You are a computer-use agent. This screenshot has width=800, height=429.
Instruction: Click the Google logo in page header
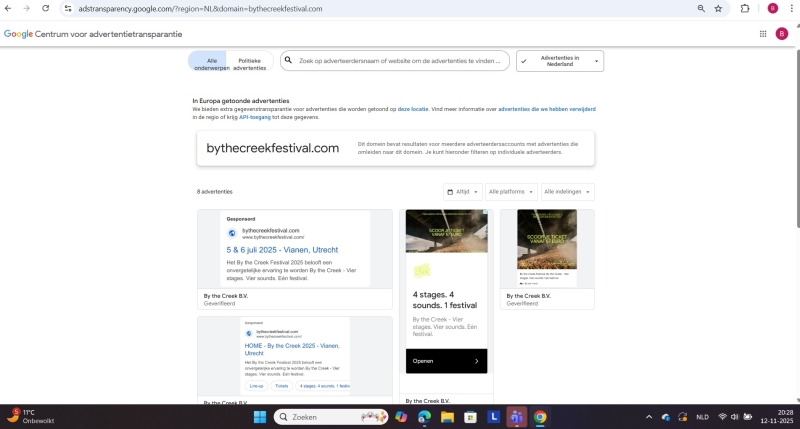coord(18,34)
